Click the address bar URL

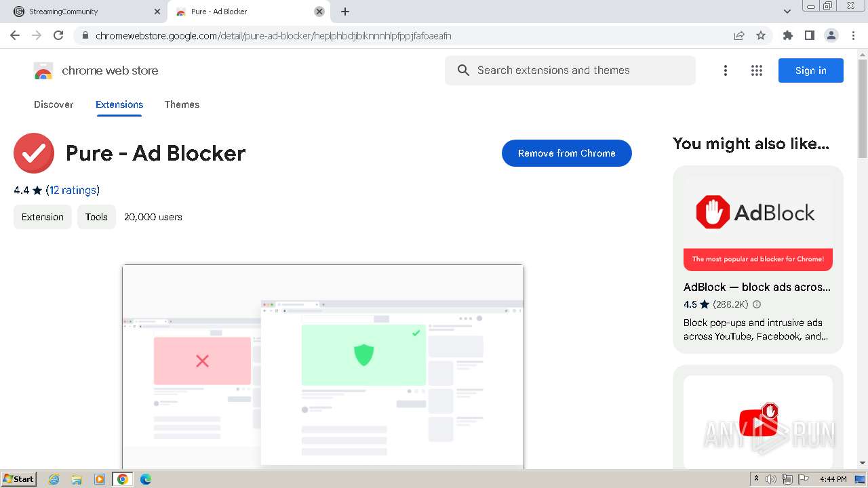coord(273,35)
